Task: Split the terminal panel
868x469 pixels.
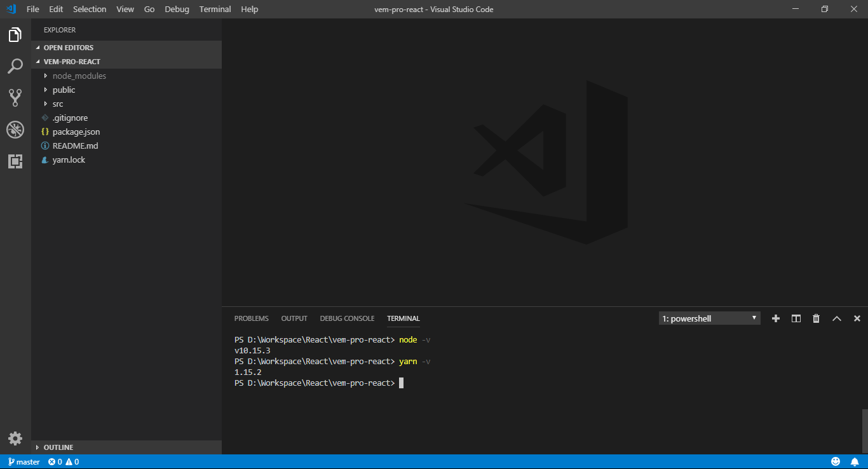Action: tap(796, 318)
